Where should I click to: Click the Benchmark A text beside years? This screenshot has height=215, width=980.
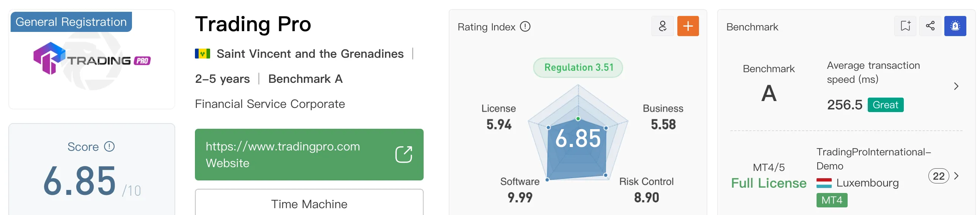pyautogui.click(x=305, y=79)
